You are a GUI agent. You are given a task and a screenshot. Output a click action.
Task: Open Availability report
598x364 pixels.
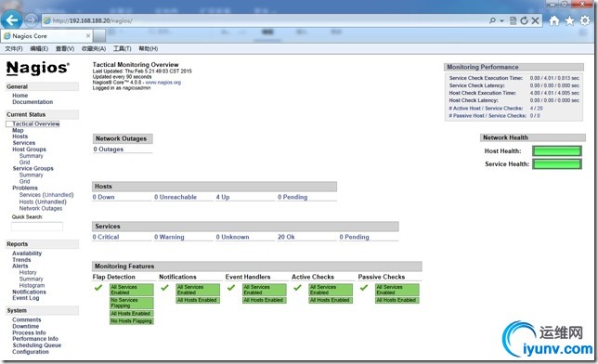click(27, 253)
